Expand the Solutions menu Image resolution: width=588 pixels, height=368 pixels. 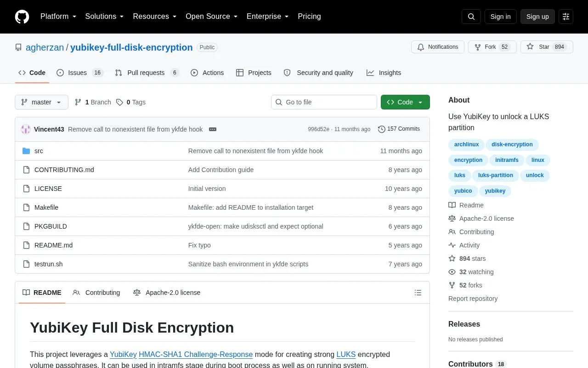point(105,17)
